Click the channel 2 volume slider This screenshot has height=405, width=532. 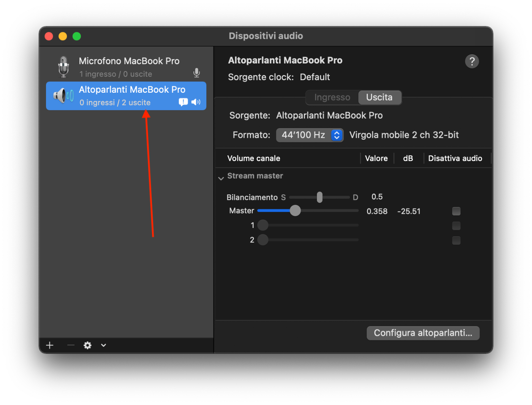coord(308,240)
